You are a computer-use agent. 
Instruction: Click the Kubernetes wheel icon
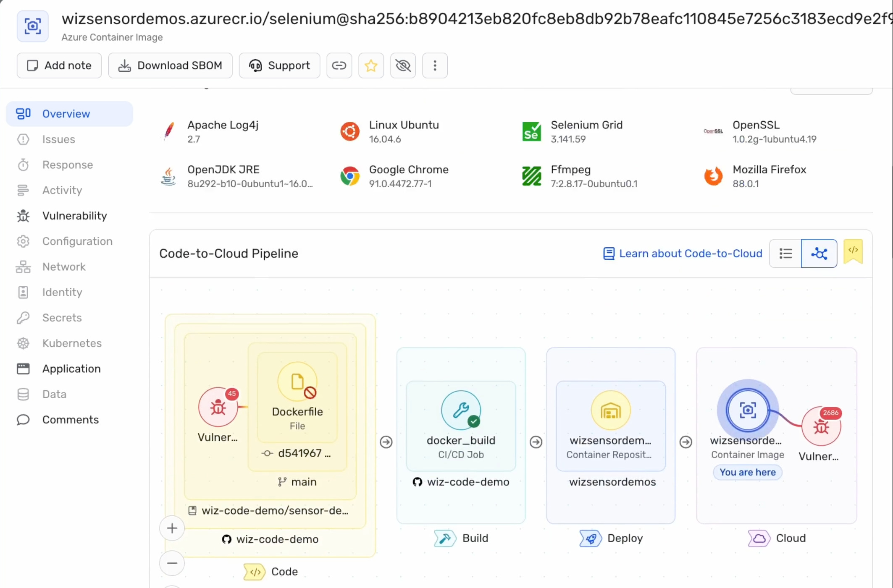[23, 343]
